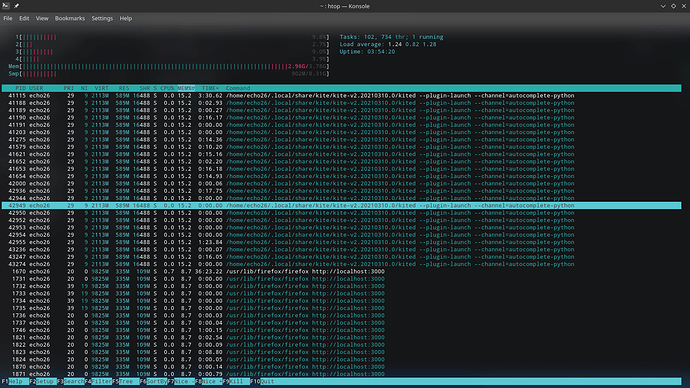Click the maximize diamond icon in title bar
This screenshot has width=690, height=388.
coord(673,6)
